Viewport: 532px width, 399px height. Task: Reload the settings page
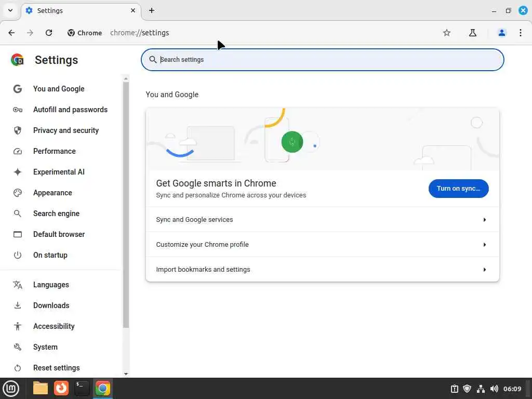(x=49, y=33)
